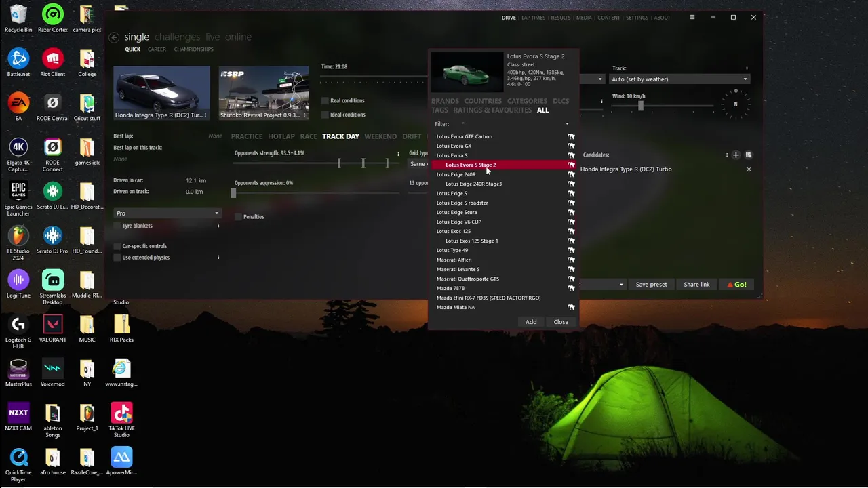Open Tyre blankets three-dot options
Image resolution: width=868 pixels, height=488 pixels.
point(218,226)
